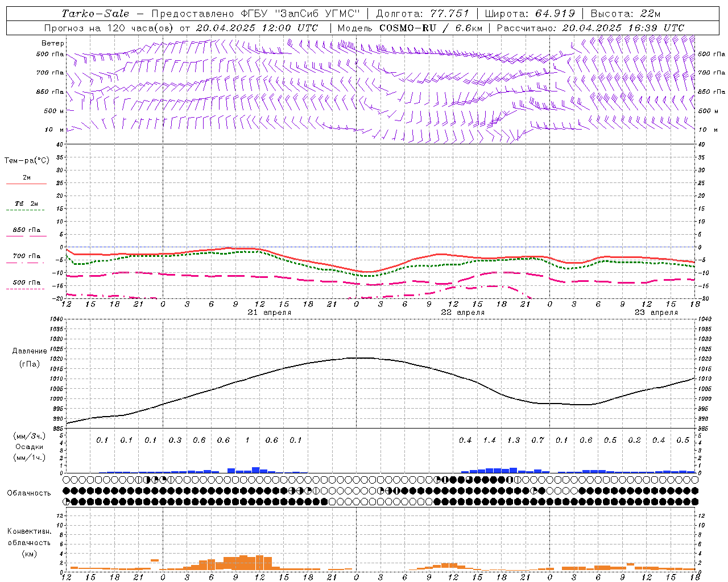Click the 1.3 precipitation value
The width and height of the screenshot is (728, 582).
point(514,440)
